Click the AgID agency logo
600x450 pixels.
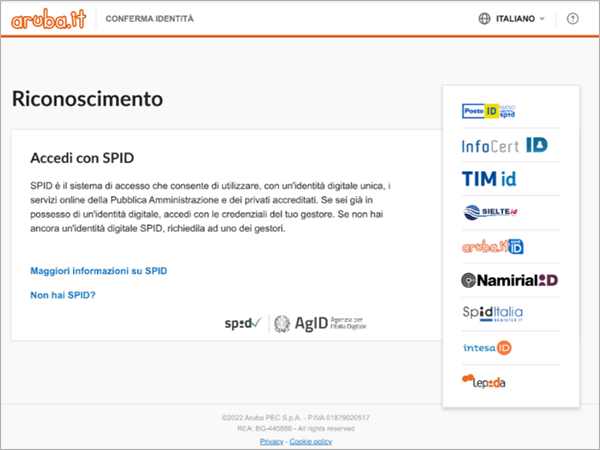(x=320, y=324)
